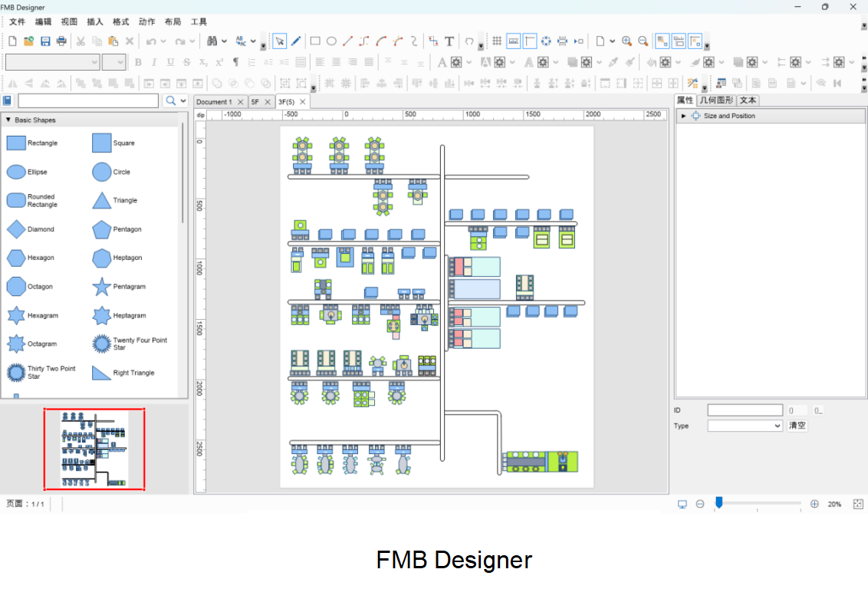Open the font name combo box
The image size is (868, 602).
pyautogui.click(x=52, y=62)
